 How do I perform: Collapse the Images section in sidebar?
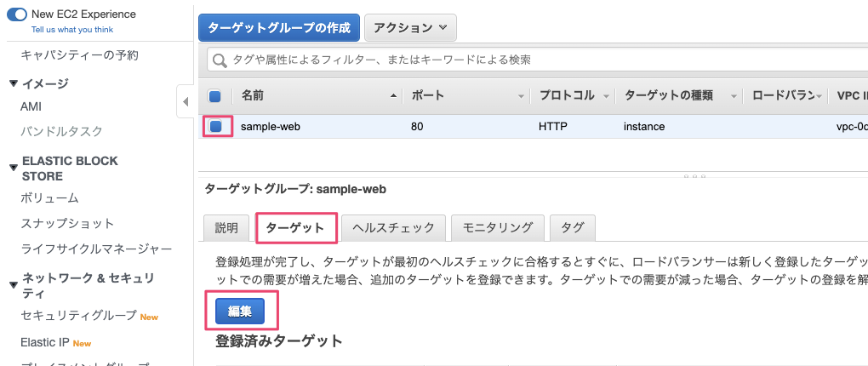pyautogui.click(x=13, y=83)
